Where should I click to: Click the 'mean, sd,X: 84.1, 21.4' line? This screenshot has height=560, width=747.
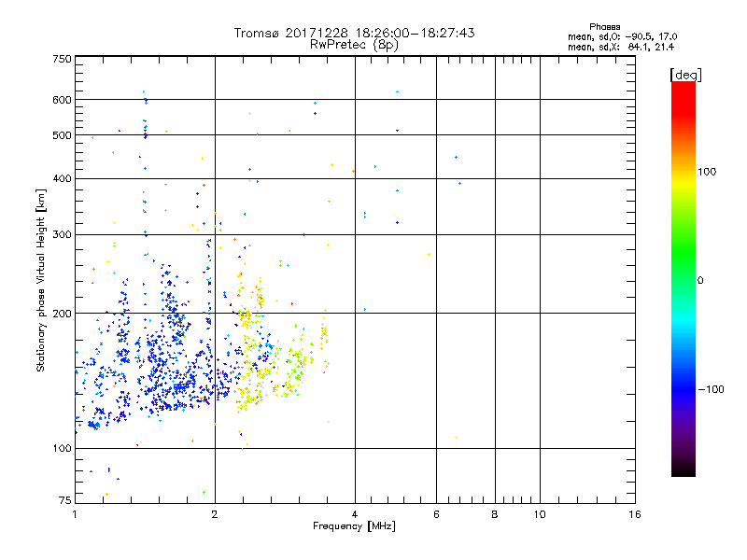[x=621, y=47]
